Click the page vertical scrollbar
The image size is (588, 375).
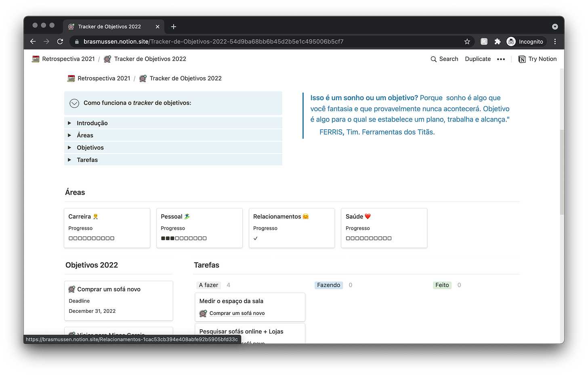point(562,172)
